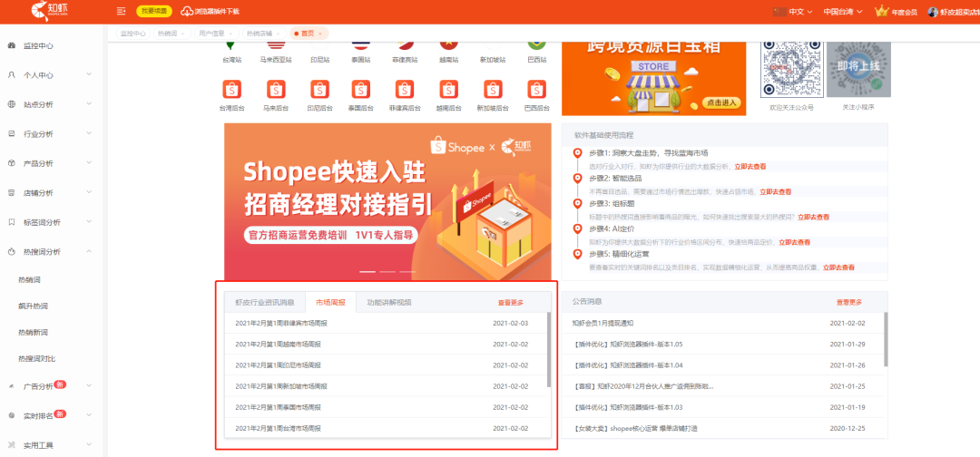Switch to the 虾皮行业资讯消息 tab
Image resolution: width=980 pixels, height=457 pixels.
pos(264,302)
